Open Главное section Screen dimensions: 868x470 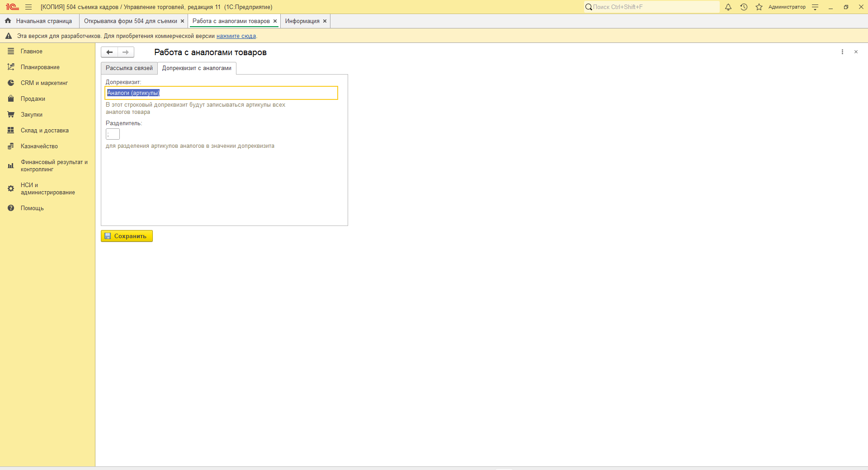pos(47,52)
